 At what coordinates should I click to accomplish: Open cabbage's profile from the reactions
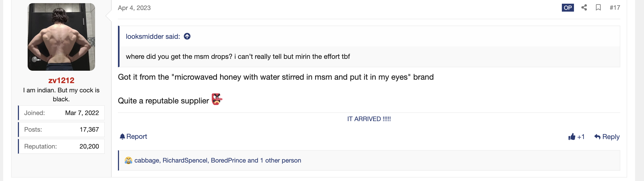(x=147, y=160)
